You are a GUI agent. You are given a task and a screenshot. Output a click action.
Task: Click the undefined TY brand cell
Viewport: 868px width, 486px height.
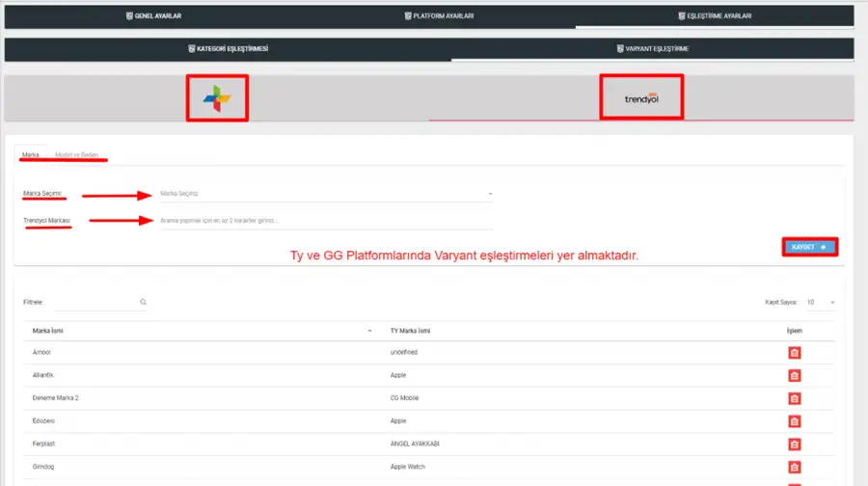tap(403, 353)
